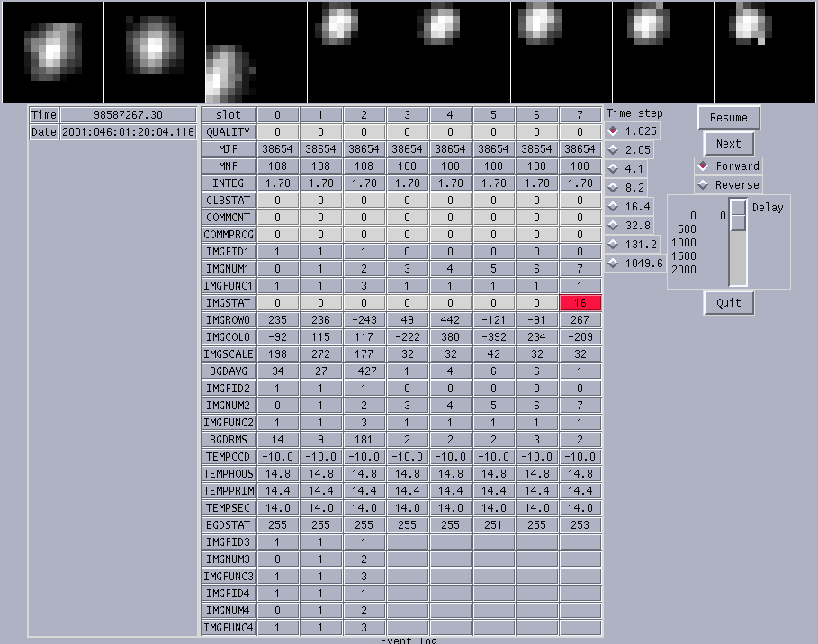Image resolution: width=818 pixels, height=644 pixels.
Task: Choose the 2.05 time step
Action: pos(629,149)
